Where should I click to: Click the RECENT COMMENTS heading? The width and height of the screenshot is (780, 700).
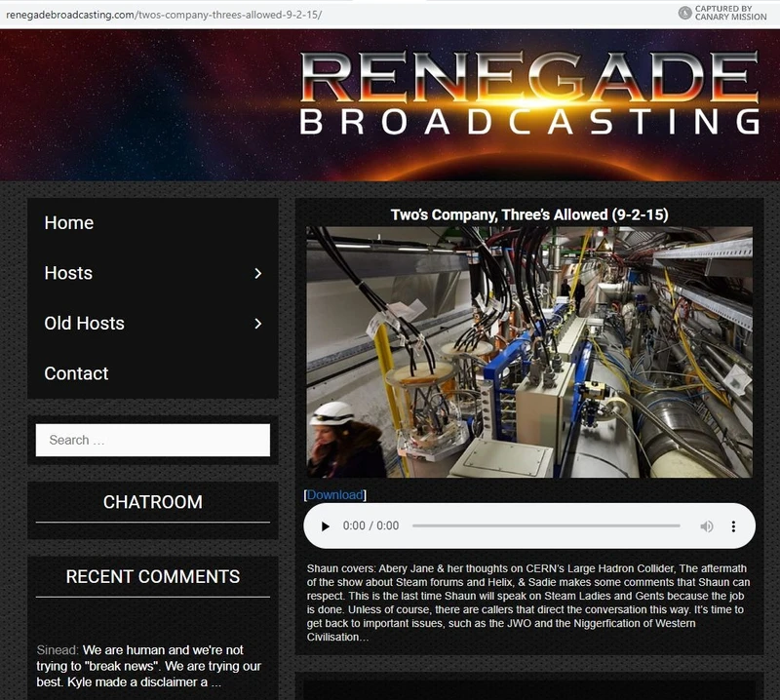(x=152, y=575)
